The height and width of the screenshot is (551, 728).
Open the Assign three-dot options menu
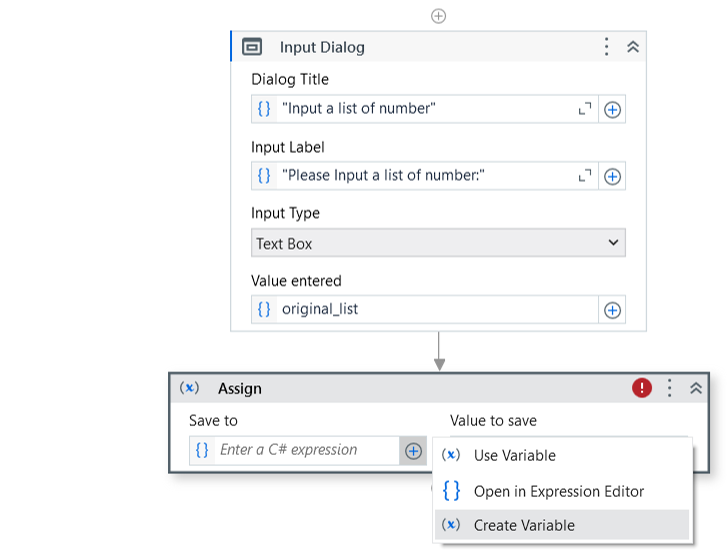pos(670,388)
